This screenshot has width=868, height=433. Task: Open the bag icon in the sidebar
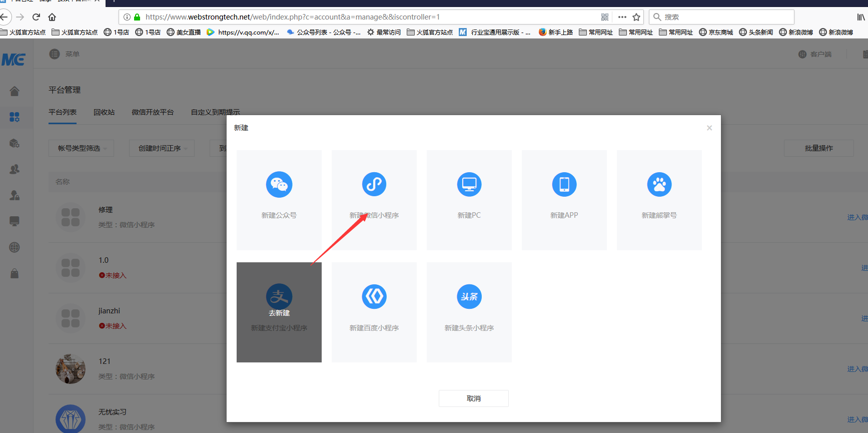15,273
